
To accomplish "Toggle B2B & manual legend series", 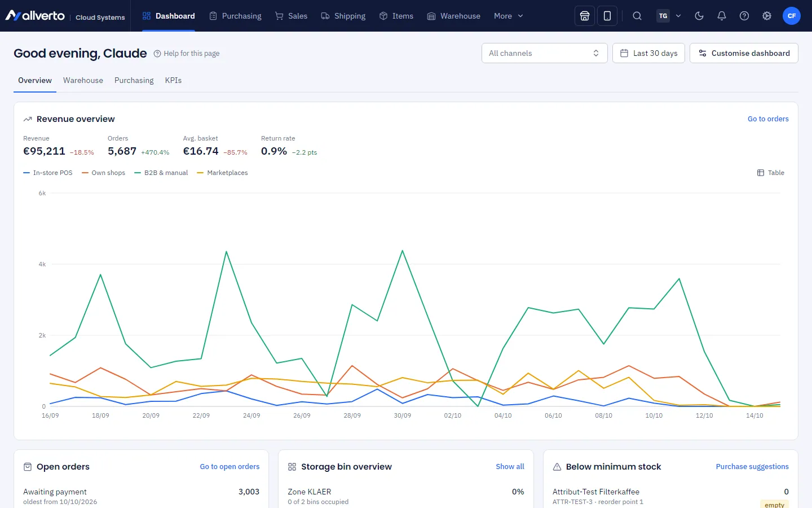I will [x=161, y=173].
